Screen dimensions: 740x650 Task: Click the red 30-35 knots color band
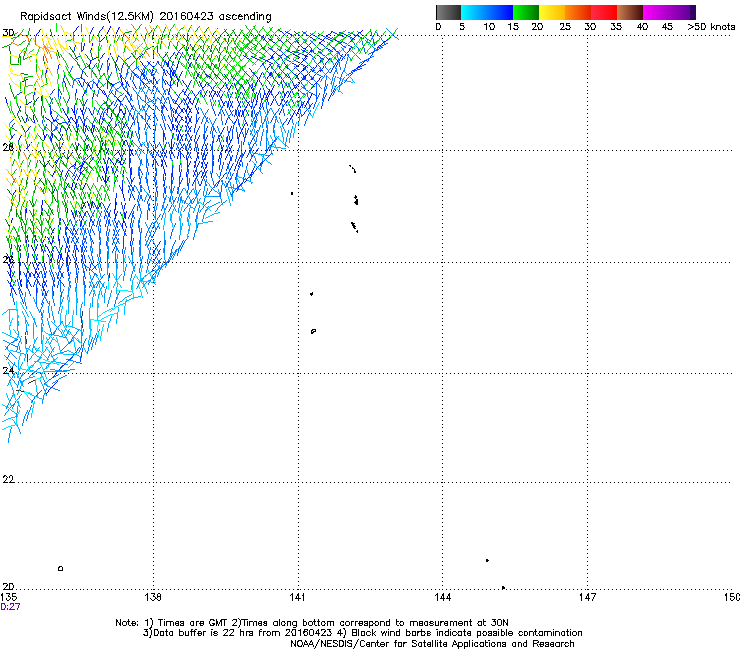click(x=604, y=12)
